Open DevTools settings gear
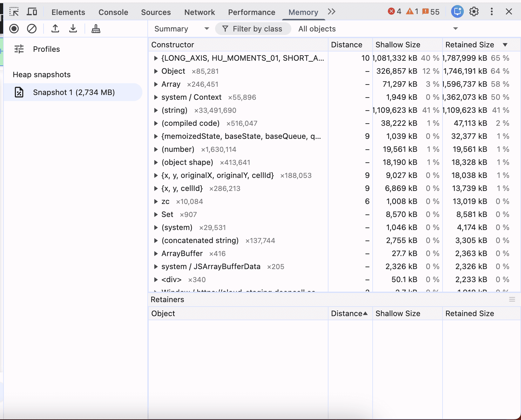This screenshot has width=521, height=420. (x=474, y=11)
